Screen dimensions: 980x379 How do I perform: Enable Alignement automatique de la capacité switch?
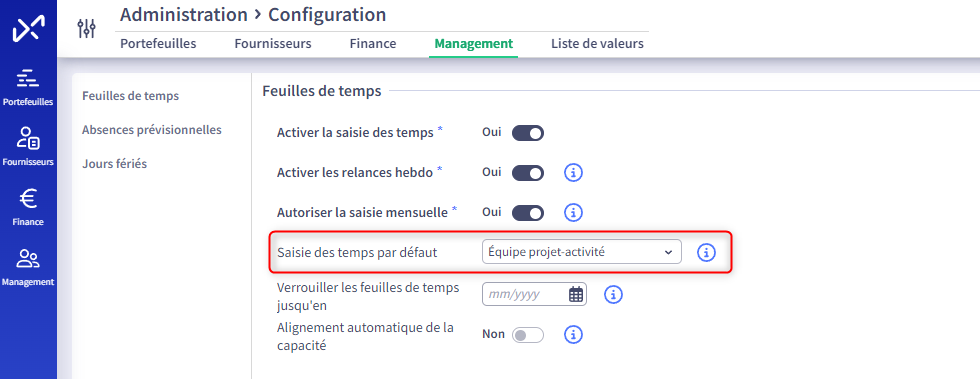[x=528, y=335]
